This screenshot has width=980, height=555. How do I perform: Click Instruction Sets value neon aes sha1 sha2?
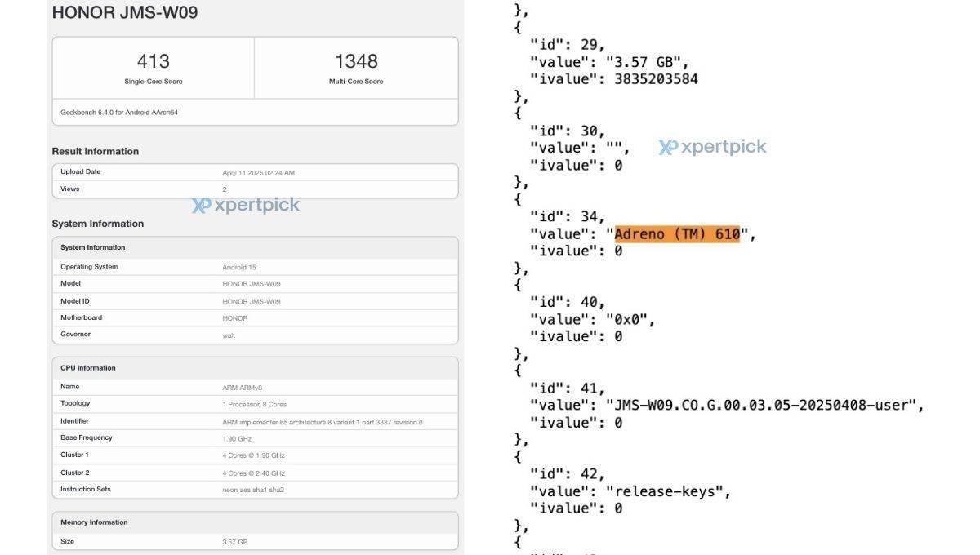[x=253, y=490]
